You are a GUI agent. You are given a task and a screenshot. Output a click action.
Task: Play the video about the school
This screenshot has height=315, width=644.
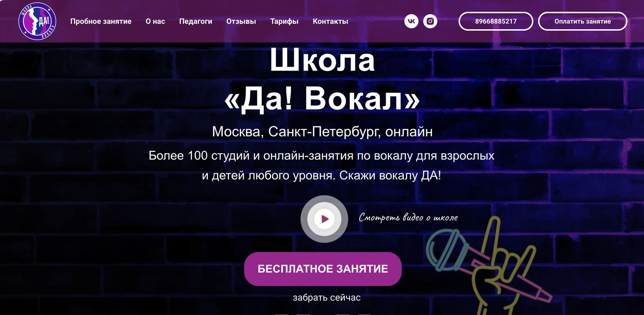(x=324, y=219)
